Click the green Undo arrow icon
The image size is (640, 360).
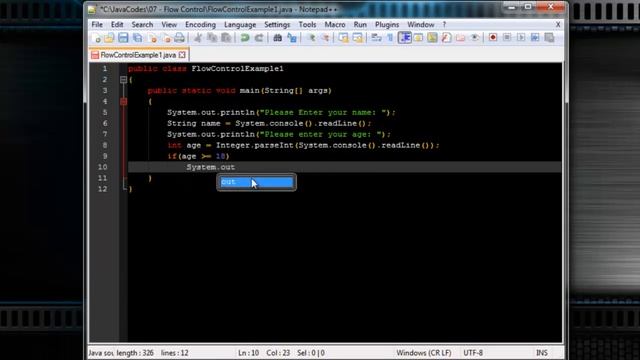pyautogui.click(x=245, y=38)
